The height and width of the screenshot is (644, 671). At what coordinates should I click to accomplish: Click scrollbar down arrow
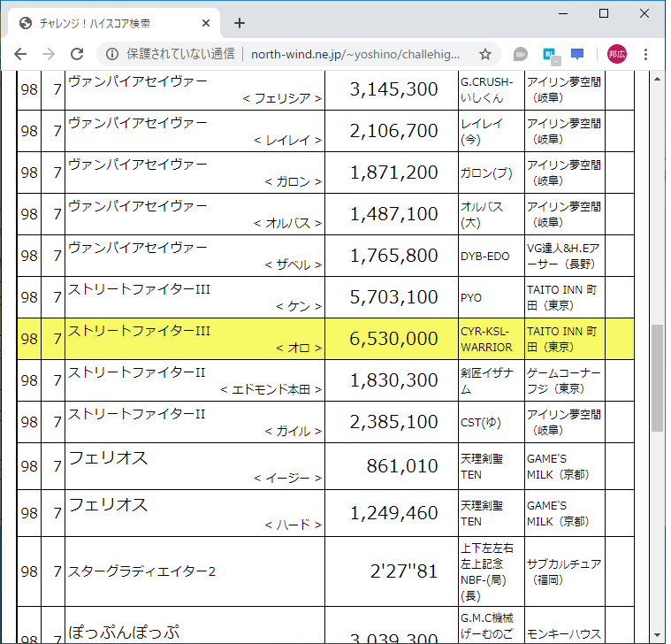(658, 635)
